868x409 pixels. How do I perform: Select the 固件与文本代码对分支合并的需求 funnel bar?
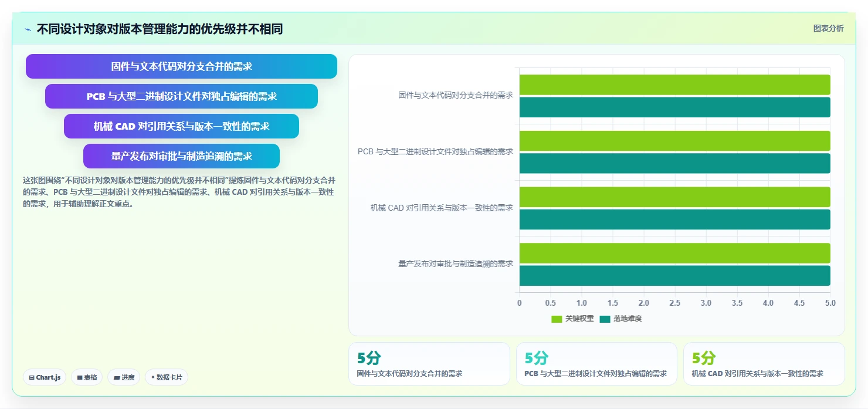coord(181,66)
